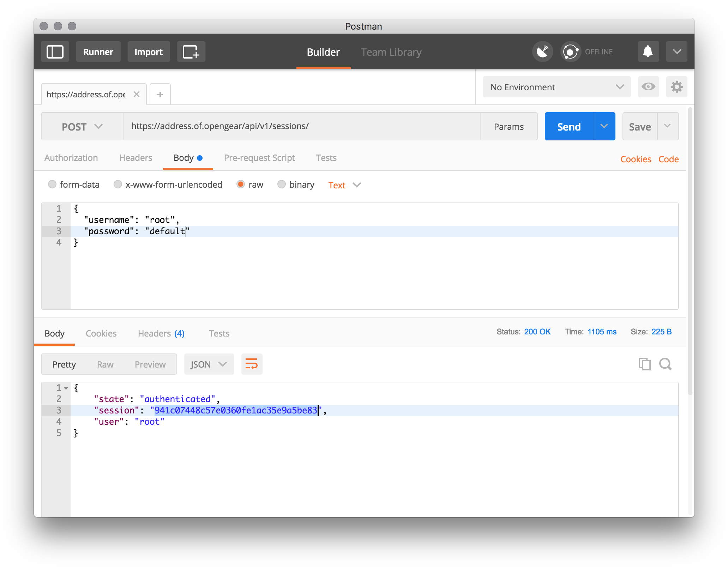
Task: Toggle the sidebar panel icon
Action: [x=55, y=52]
